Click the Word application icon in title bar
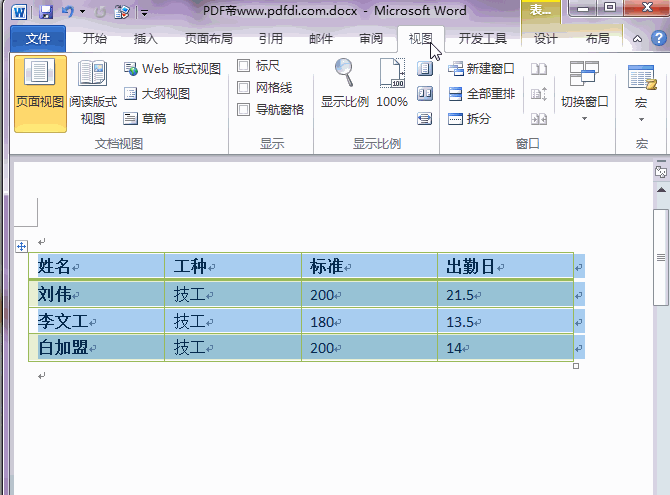The height and width of the screenshot is (495, 670). 19,12
